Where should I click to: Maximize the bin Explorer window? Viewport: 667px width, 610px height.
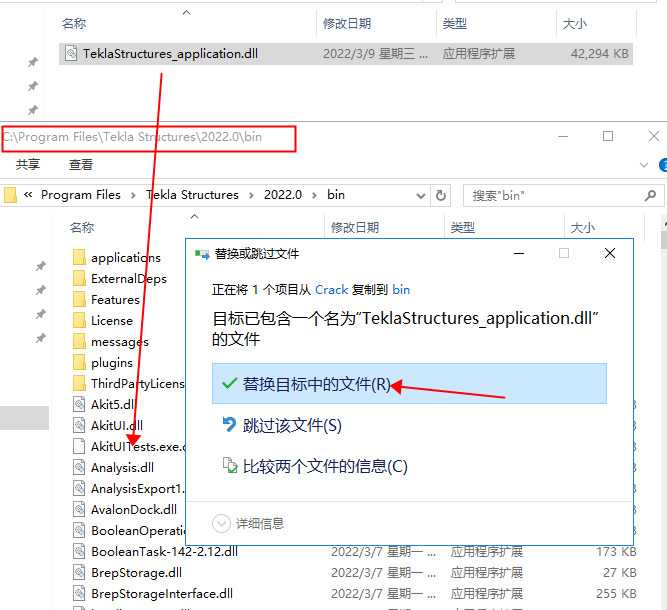pyautogui.click(x=608, y=136)
